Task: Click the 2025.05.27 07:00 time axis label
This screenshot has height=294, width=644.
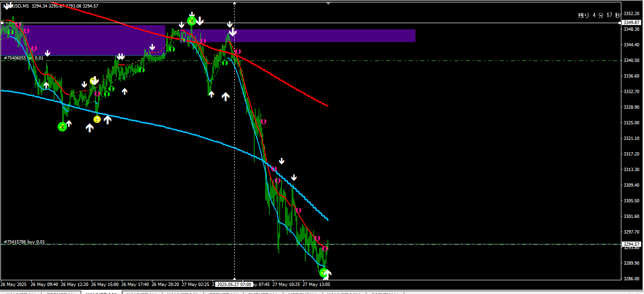Action: [x=234, y=285]
